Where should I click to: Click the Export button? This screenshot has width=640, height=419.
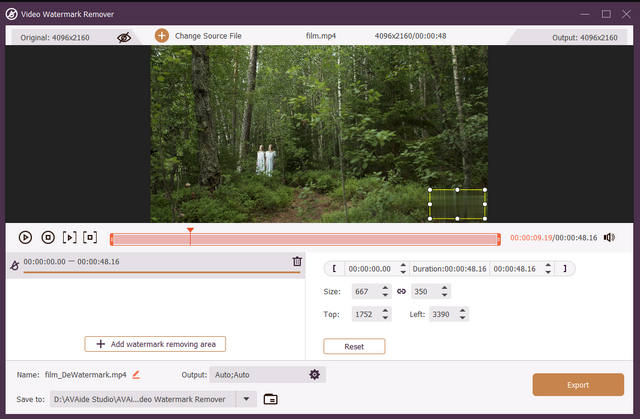click(x=578, y=384)
